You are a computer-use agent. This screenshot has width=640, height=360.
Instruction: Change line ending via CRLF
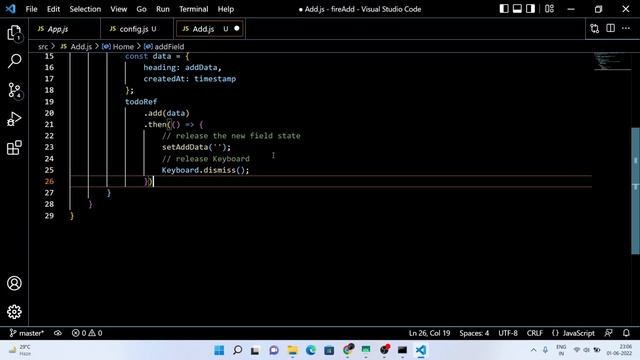(535, 333)
